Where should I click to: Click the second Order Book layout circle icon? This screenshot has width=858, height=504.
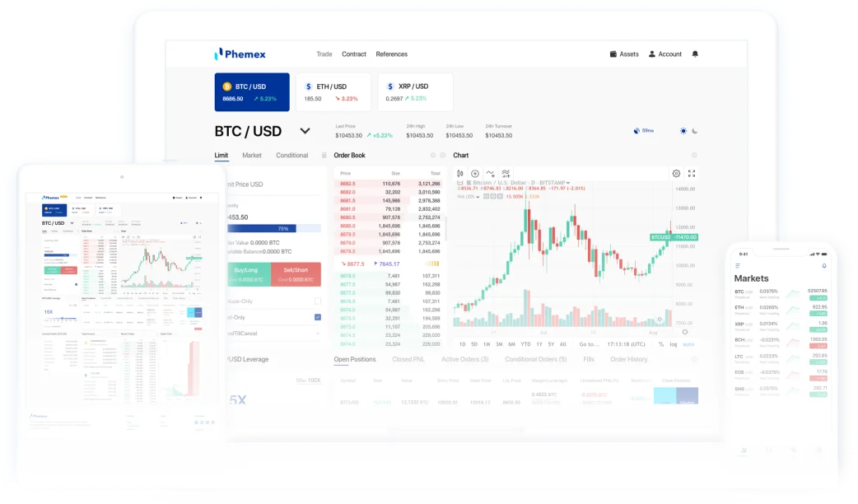click(443, 156)
